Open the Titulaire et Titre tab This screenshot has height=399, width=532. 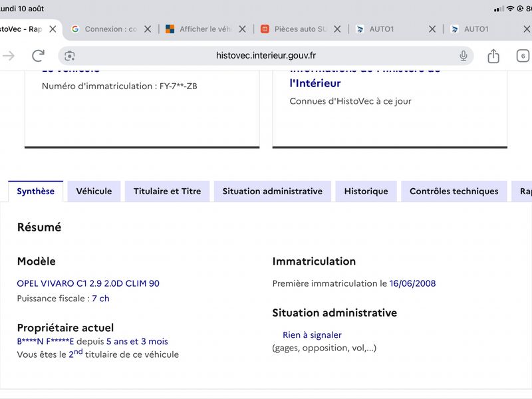(x=168, y=192)
